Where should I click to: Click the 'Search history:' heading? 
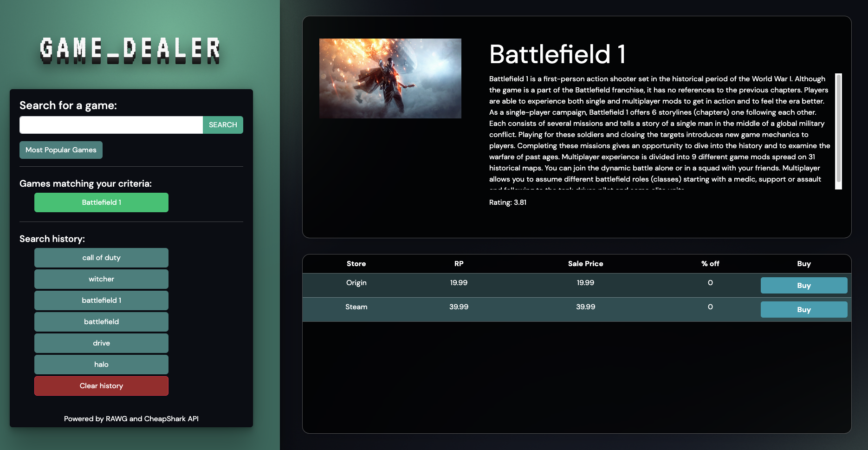[x=52, y=239]
